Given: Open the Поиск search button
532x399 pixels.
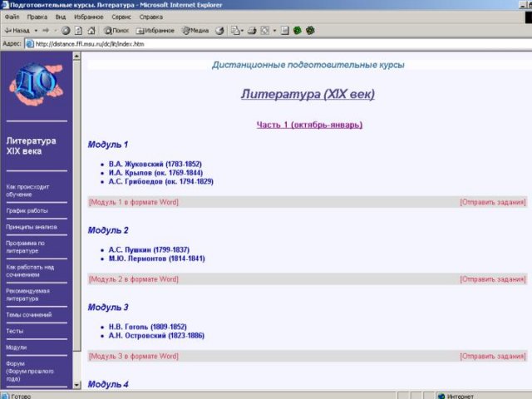Looking at the screenshot, I should [x=116, y=31].
